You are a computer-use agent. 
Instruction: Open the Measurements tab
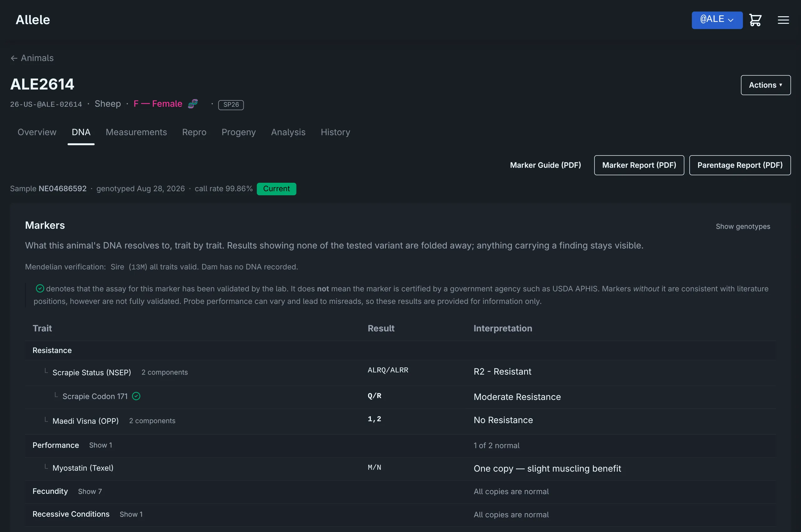coord(136,132)
